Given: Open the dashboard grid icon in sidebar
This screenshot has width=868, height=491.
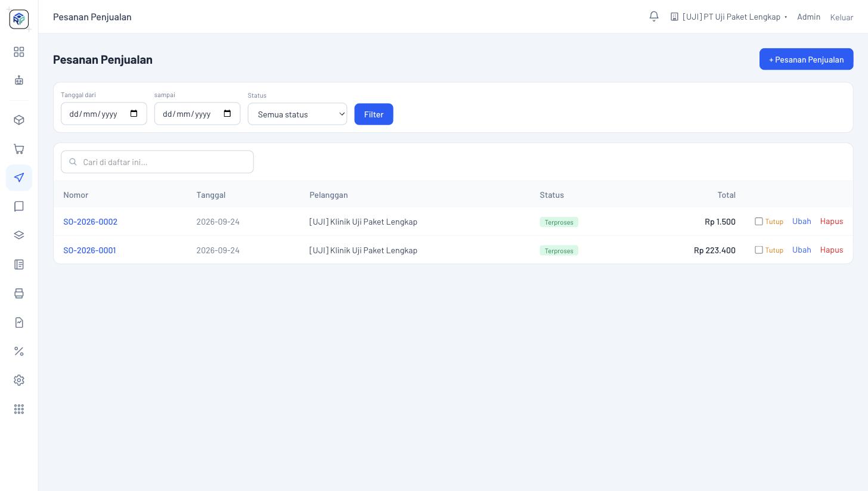Looking at the screenshot, I should point(19,52).
